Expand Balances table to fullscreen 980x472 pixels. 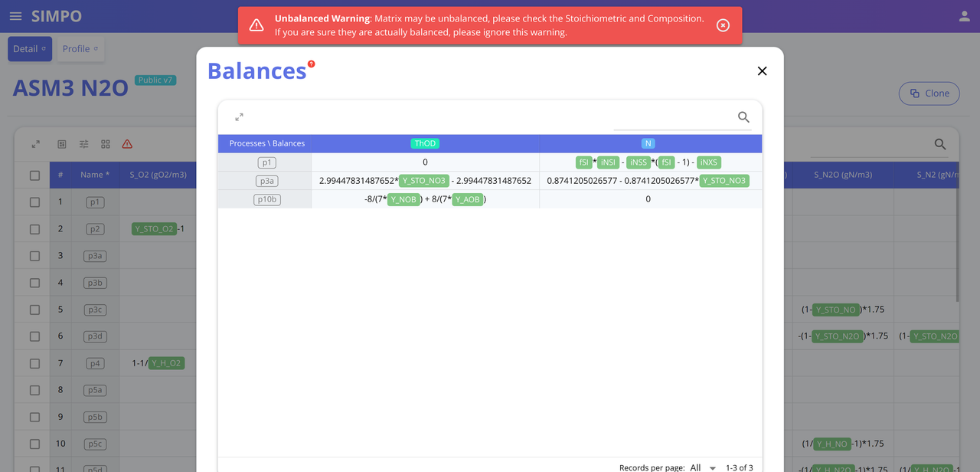239,117
